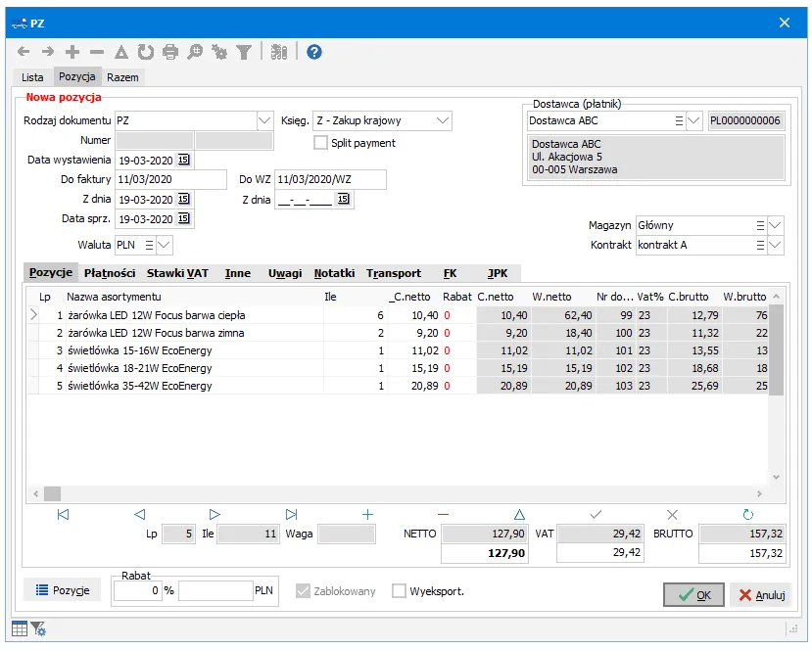Click the back arrow toolbar icon
The height and width of the screenshot is (651, 812).
pyautogui.click(x=24, y=52)
